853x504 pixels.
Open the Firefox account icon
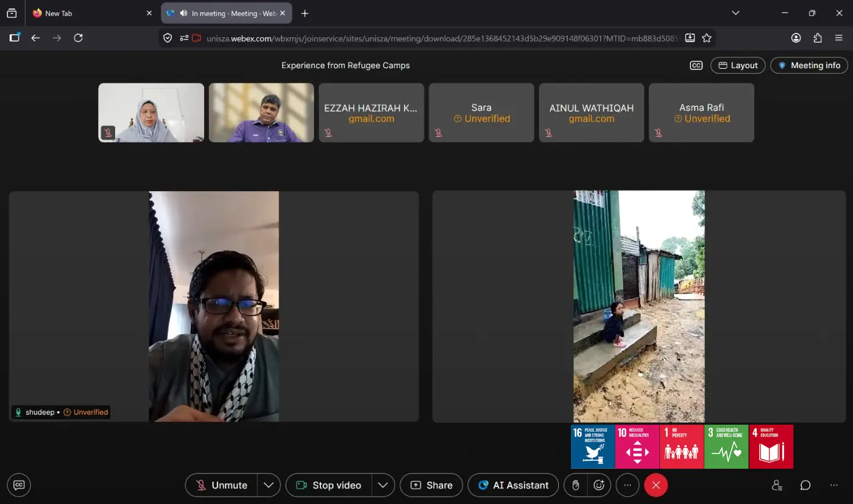(x=796, y=38)
